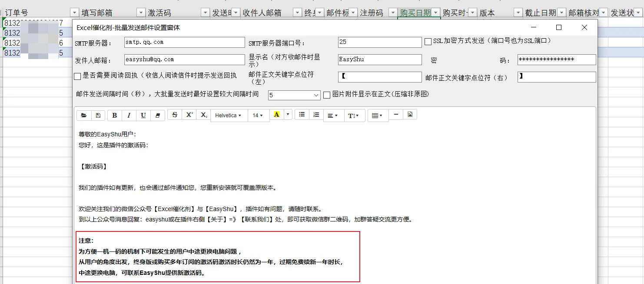The height and width of the screenshot is (284, 644).
Task: Open the Helvetica font family dropdown
Action: click(x=229, y=116)
